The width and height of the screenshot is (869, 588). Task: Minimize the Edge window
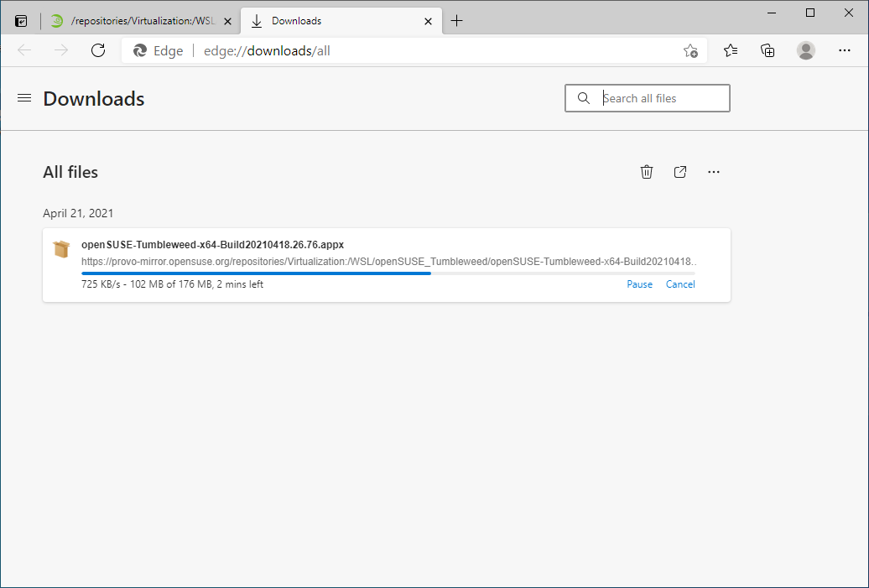click(x=772, y=13)
